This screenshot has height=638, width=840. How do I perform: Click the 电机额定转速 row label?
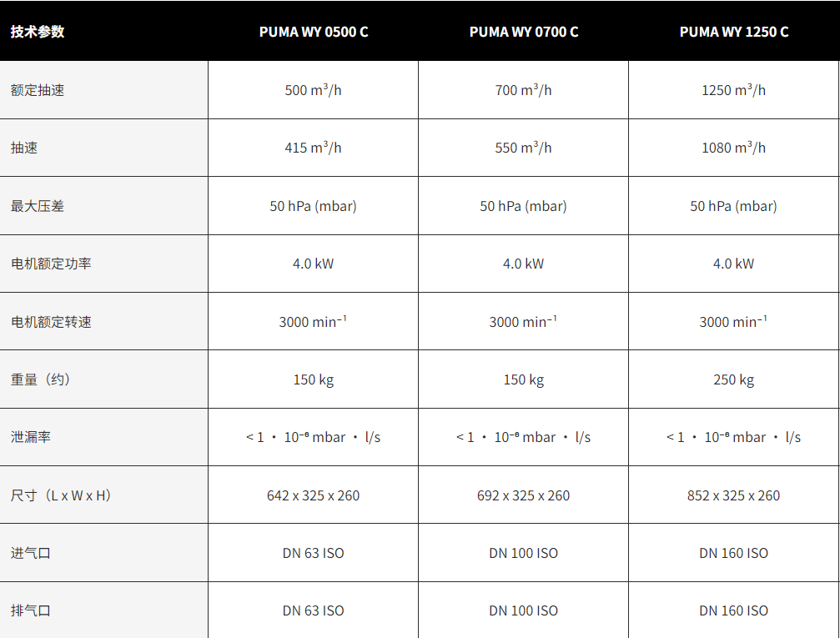(x=51, y=322)
